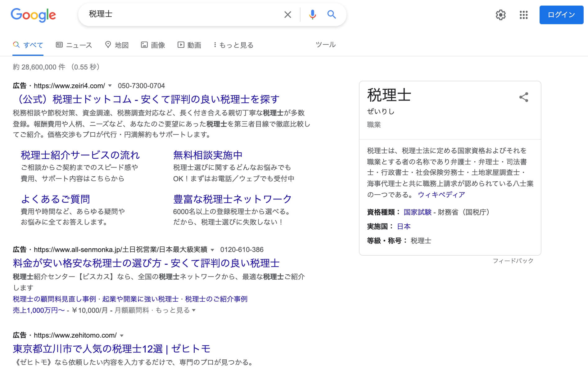Submit search with magnifying glass icon
Viewport: 588px width, 373px height.
[x=332, y=14]
